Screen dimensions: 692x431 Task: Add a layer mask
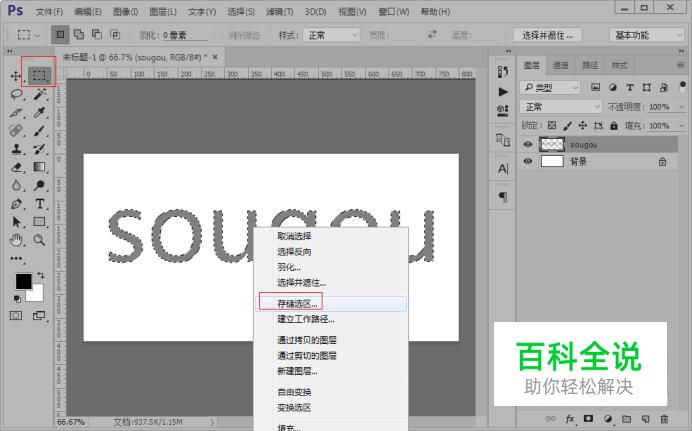coord(588,419)
